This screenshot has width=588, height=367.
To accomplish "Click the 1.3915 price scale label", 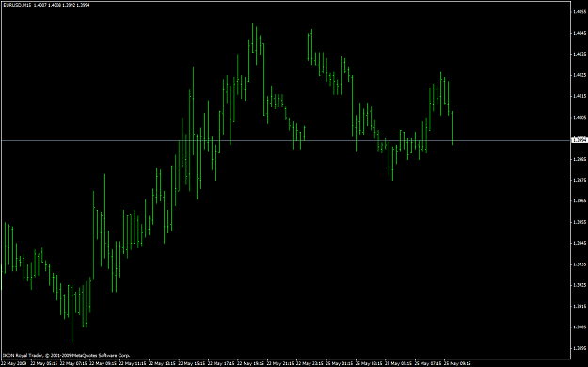I will click(x=580, y=307).
